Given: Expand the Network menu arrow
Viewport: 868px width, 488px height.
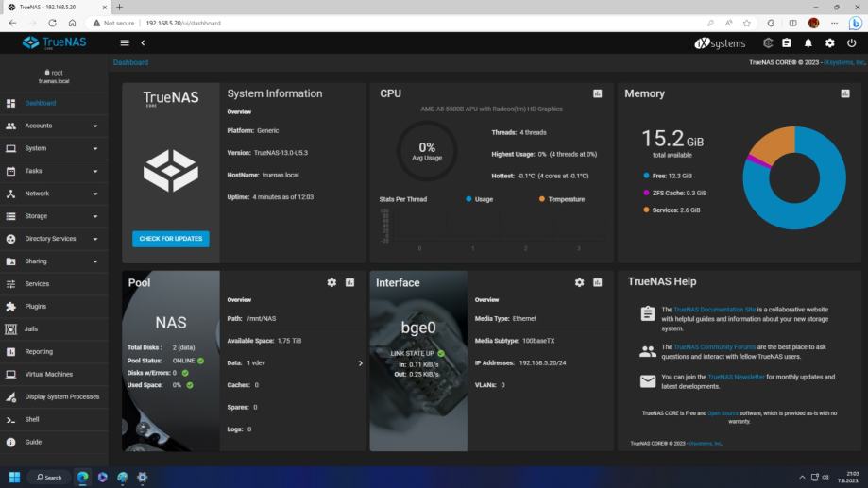Looking at the screenshot, I should click(x=95, y=194).
